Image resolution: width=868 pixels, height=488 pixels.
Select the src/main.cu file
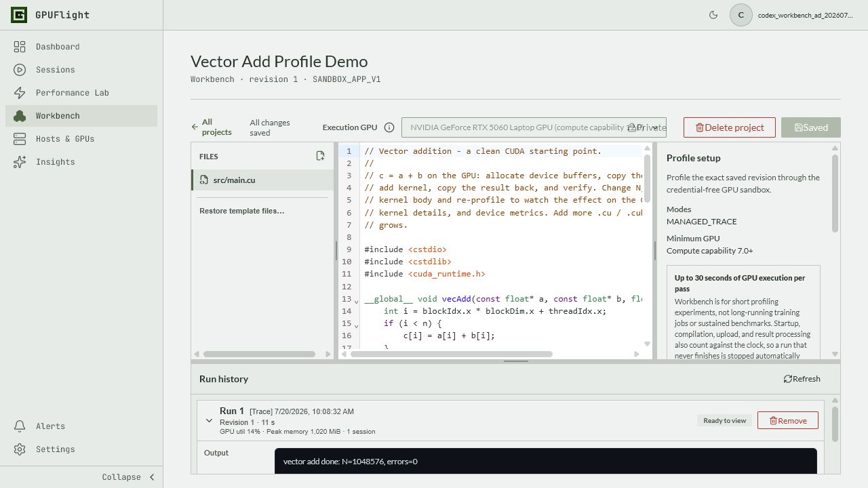262,180
